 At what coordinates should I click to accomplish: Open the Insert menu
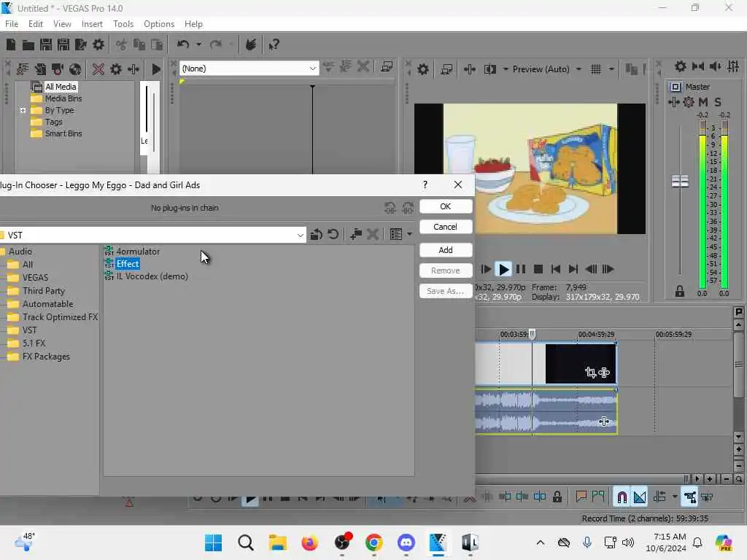point(92,24)
